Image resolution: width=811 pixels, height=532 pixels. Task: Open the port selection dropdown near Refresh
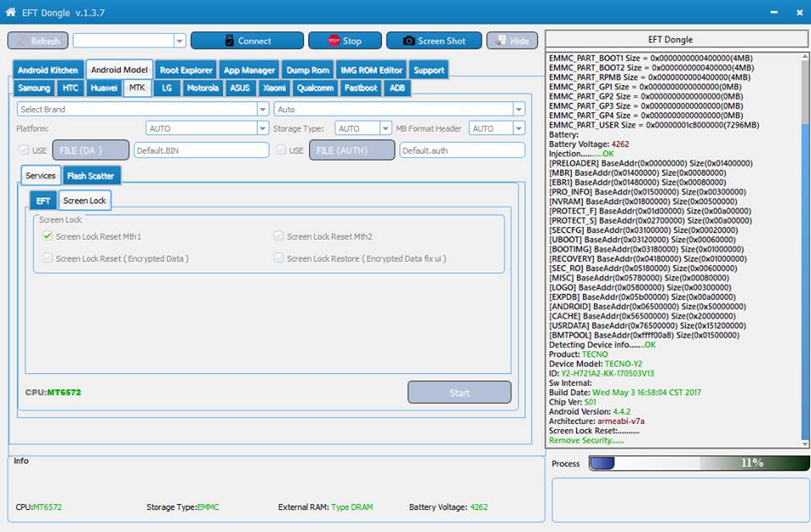[x=179, y=41]
